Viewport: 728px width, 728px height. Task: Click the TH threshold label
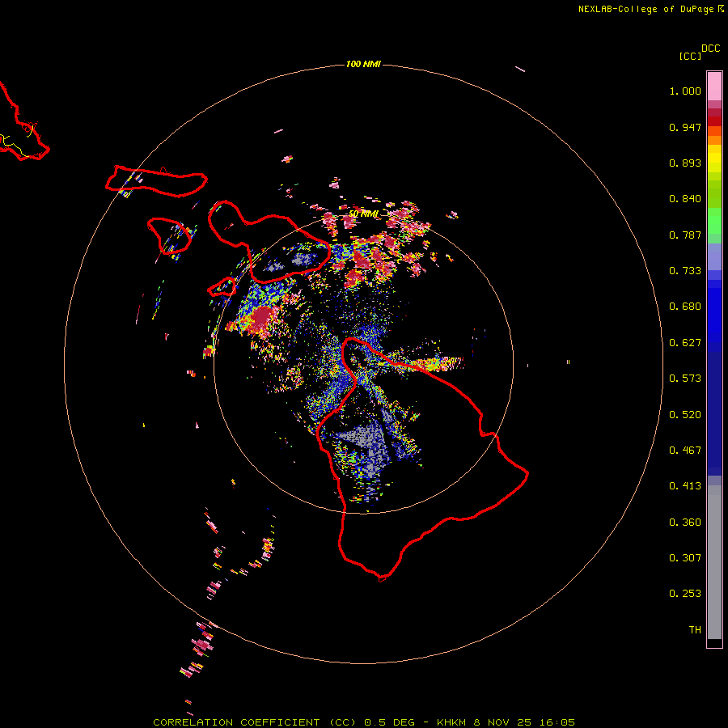point(695,630)
